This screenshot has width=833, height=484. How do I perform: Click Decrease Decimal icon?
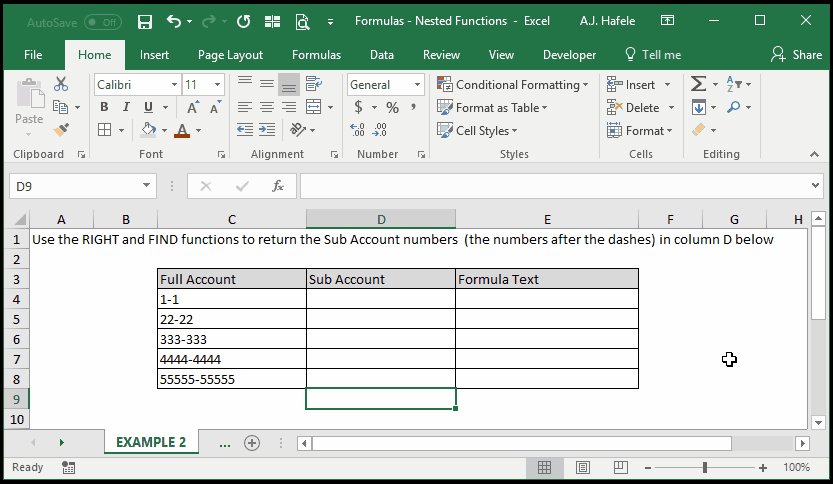[x=380, y=130]
